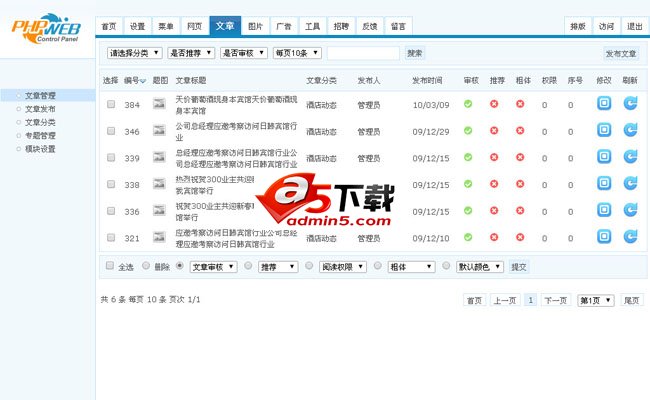Viewport: 650px width, 400px height.
Task: Switch to the 工具 tab
Action: pyautogui.click(x=313, y=27)
